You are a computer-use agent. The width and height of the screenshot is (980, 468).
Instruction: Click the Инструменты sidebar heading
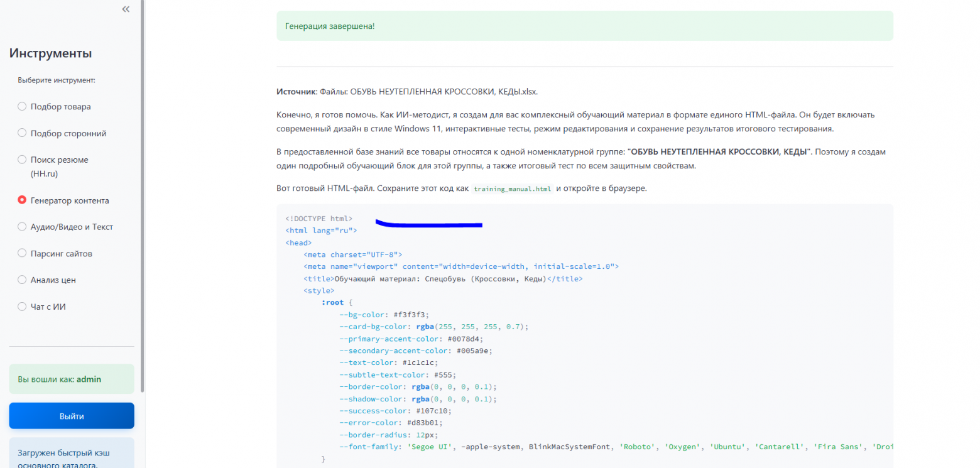click(51, 53)
